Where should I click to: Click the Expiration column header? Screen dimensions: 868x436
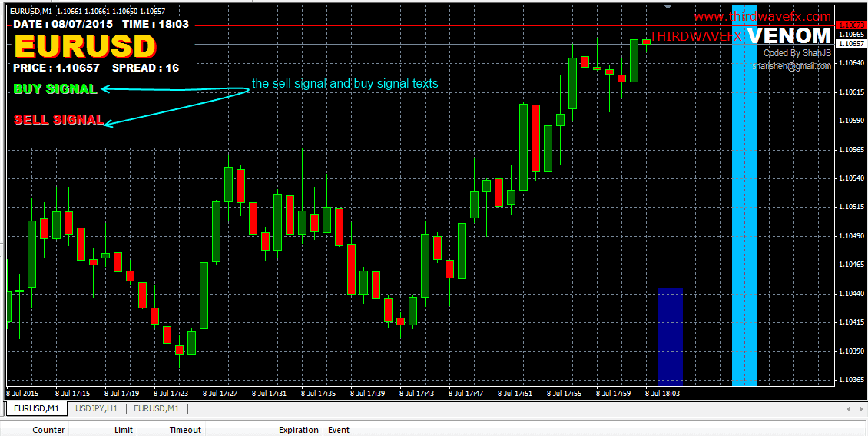[x=298, y=430]
